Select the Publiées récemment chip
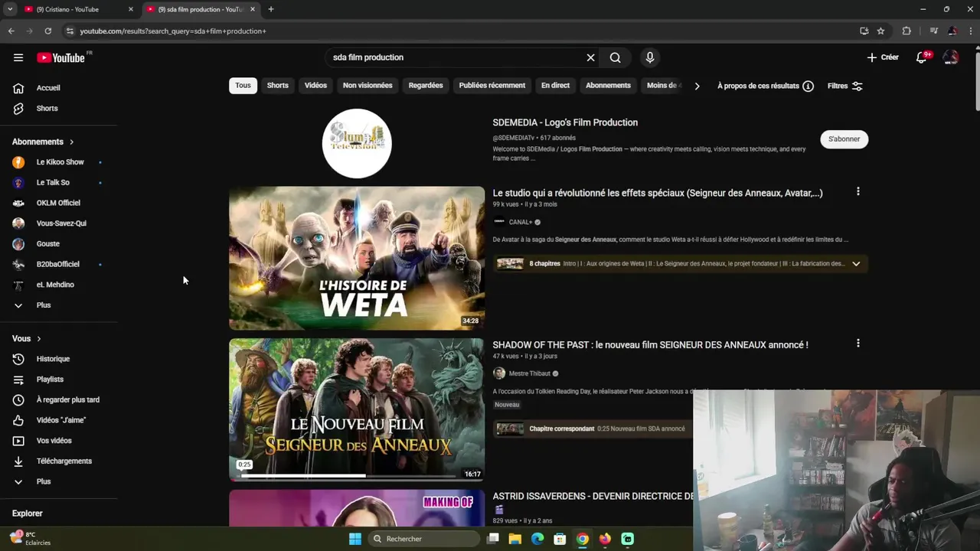The height and width of the screenshot is (551, 980). click(492, 86)
